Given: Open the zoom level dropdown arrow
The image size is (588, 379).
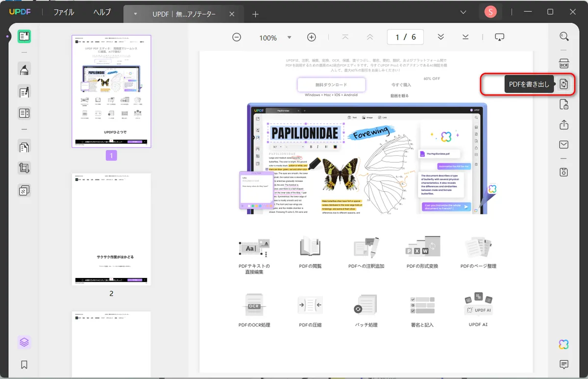Looking at the screenshot, I should point(289,37).
